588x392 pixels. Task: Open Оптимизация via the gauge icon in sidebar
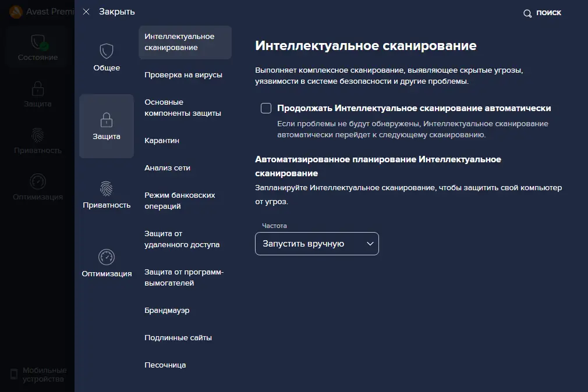point(37,182)
